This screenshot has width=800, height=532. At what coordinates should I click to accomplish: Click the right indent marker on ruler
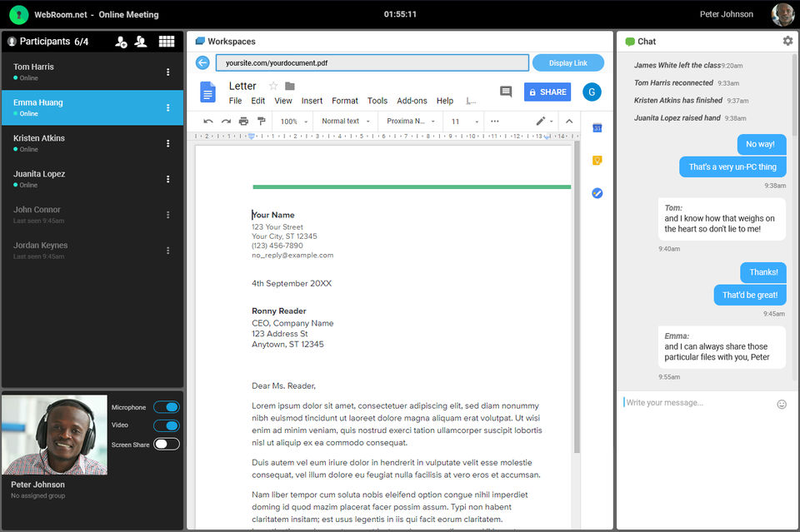[x=547, y=137]
